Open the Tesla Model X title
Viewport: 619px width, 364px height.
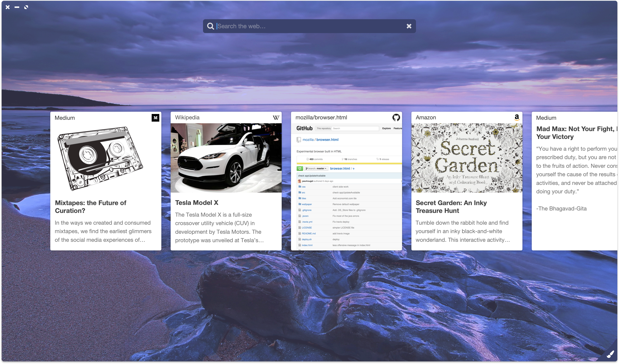coord(196,202)
